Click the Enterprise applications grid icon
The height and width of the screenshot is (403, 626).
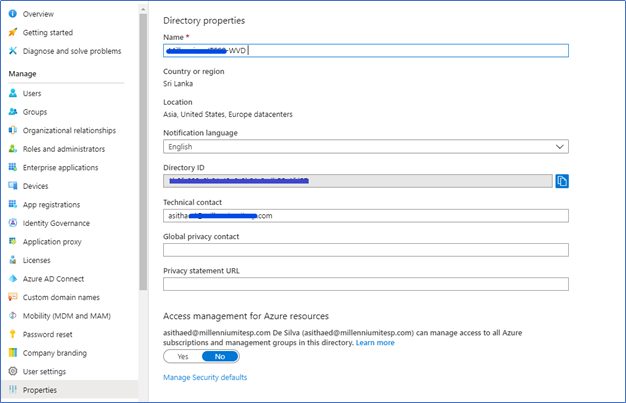13,167
